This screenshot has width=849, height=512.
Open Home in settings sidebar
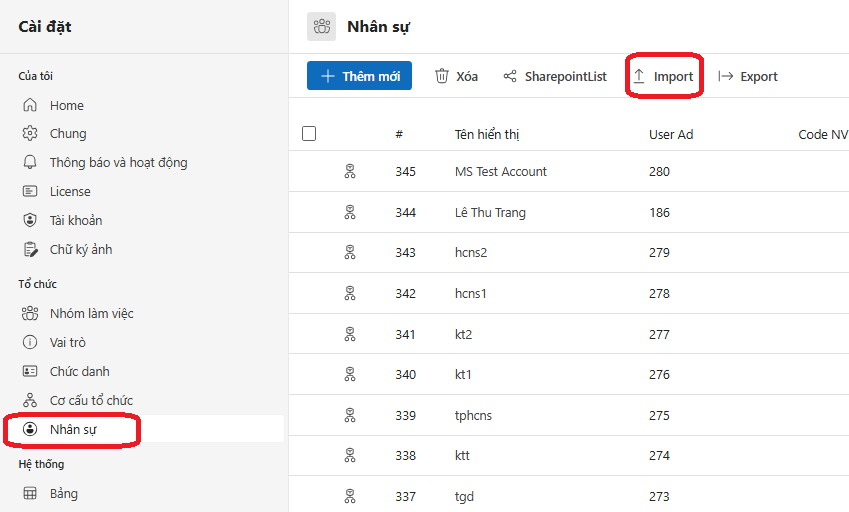[x=66, y=105]
